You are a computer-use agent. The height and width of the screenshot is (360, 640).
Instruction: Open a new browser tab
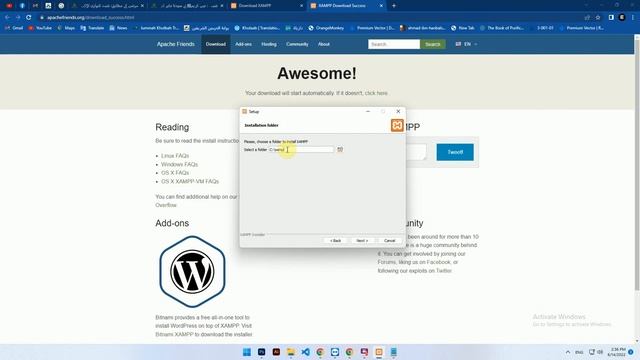(x=394, y=6)
